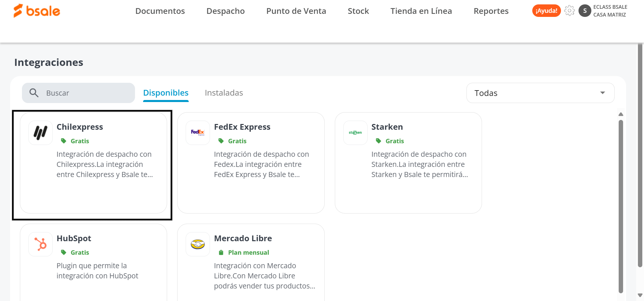The width and height of the screenshot is (644, 301).
Task: Click the Starken logo icon
Action: point(355,133)
